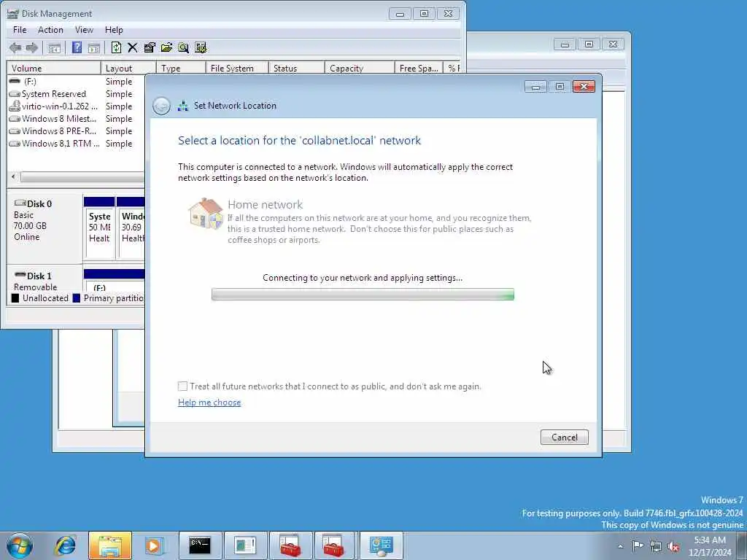
Task: Switch to the Command Prompt taskbar window
Action: [200, 545]
